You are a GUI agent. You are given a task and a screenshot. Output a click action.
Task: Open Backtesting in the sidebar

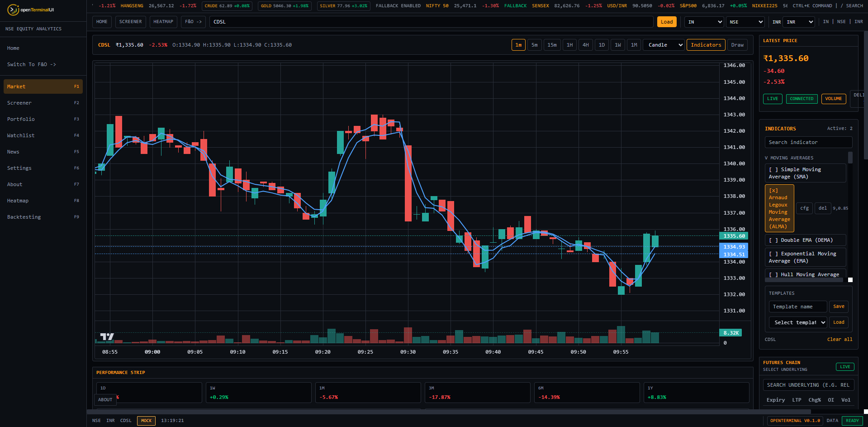pyautogui.click(x=43, y=217)
